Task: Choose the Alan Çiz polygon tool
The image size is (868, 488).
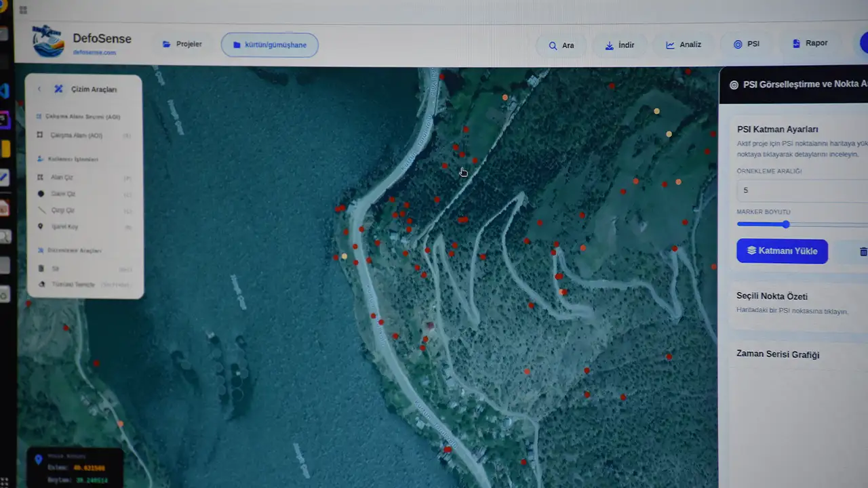Action: pos(62,178)
